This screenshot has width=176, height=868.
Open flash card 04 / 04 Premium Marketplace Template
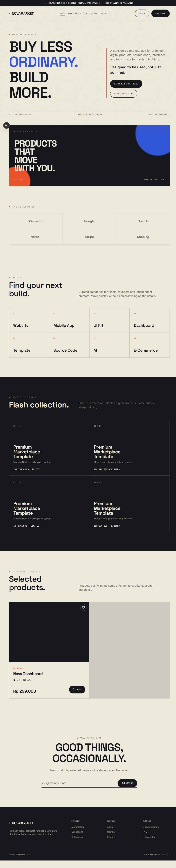[130, 504]
